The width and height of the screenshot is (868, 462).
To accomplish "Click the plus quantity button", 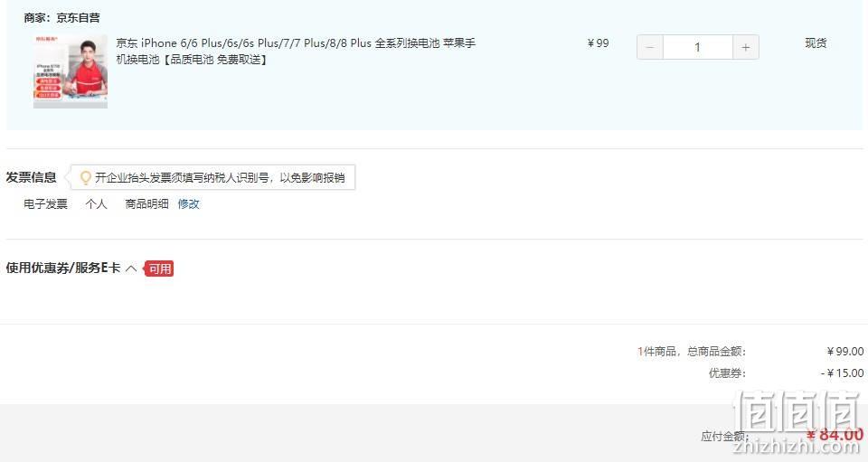I will tap(746, 47).
